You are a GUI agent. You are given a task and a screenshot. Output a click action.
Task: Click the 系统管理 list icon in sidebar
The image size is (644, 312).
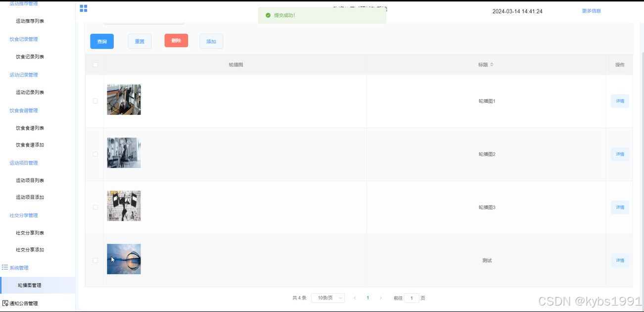coord(5,267)
